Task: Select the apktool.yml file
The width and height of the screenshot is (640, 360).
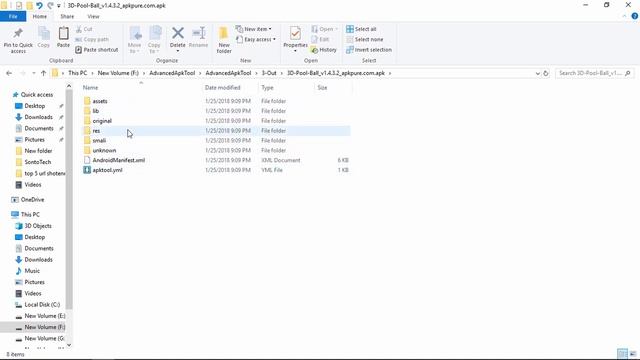Action: [107, 170]
